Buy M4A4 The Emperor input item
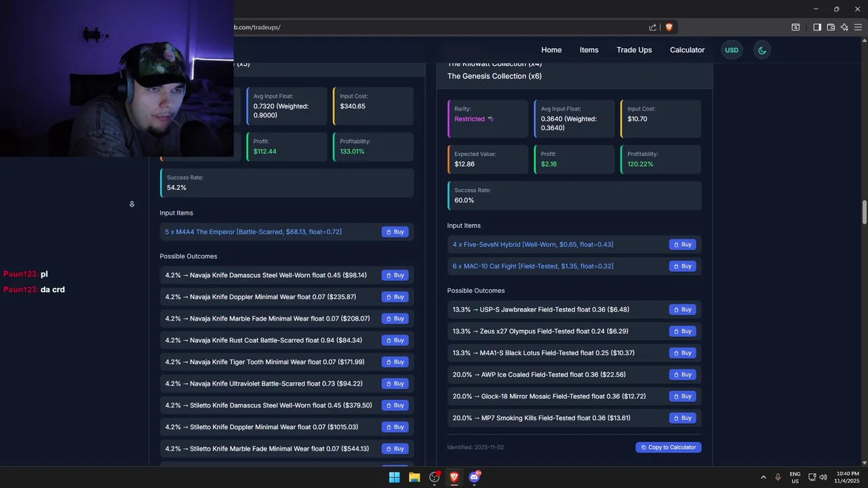The image size is (868, 488). point(395,232)
